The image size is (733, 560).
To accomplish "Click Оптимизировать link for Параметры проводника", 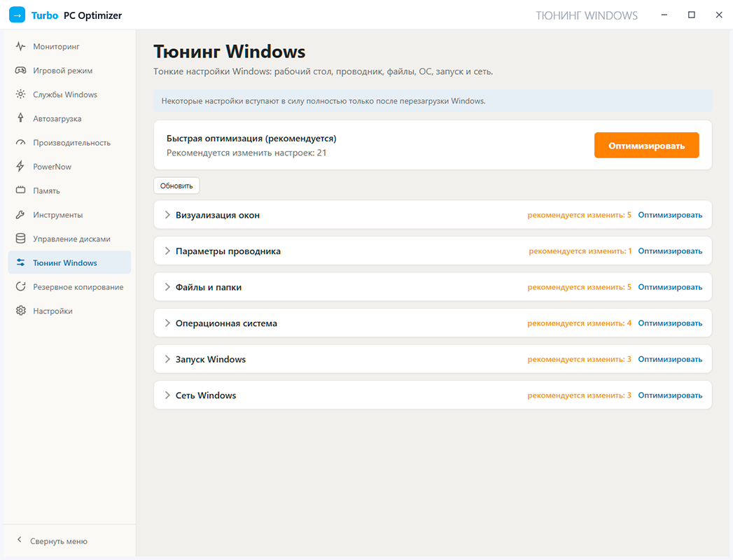I will [x=670, y=251].
